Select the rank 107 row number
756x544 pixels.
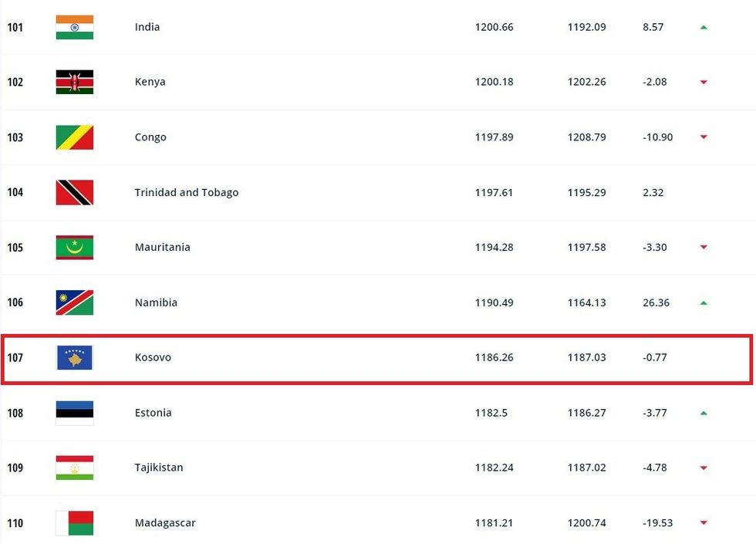pos(15,358)
